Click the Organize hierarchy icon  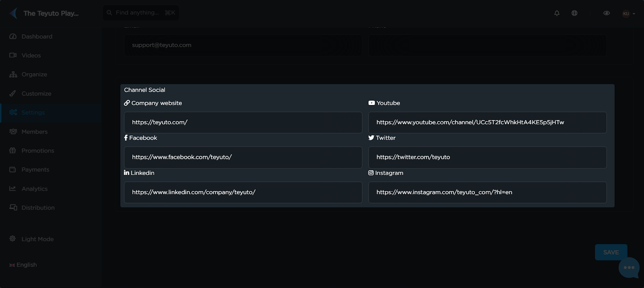pos(13,74)
